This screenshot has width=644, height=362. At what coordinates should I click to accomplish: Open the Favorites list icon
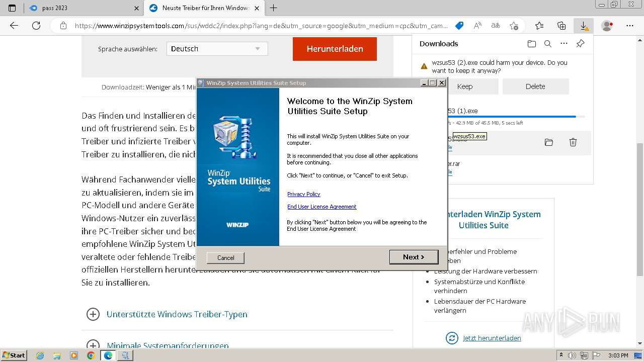pyautogui.click(x=539, y=26)
